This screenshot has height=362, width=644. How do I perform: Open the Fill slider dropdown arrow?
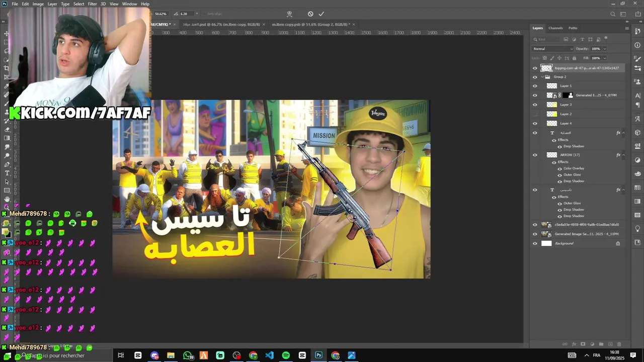click(x=604, y=58)
